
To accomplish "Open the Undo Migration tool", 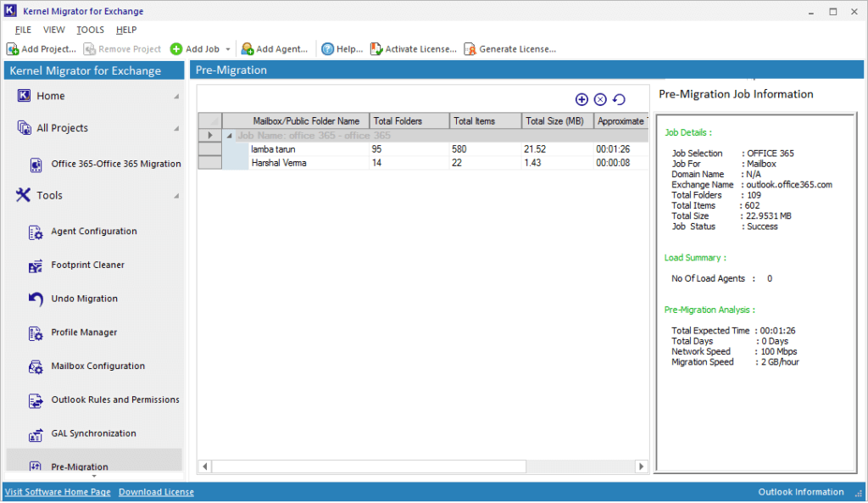I will click(86, 299).
